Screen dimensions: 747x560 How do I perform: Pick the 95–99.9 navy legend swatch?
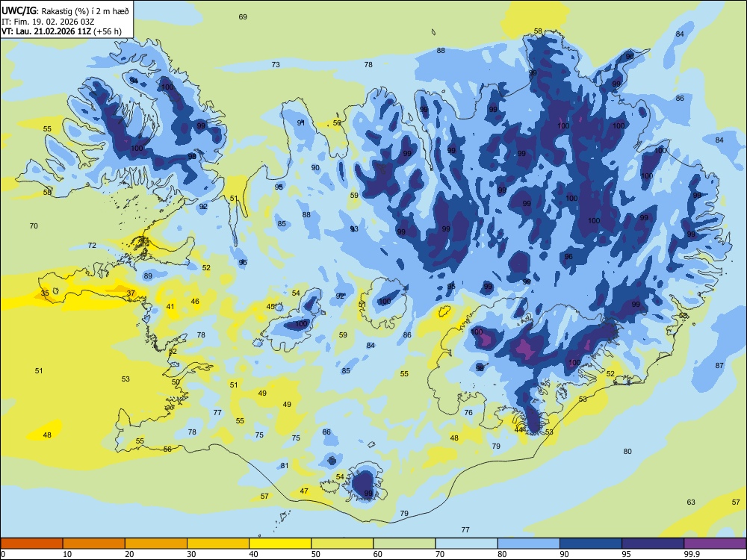[x=653, y=544]
